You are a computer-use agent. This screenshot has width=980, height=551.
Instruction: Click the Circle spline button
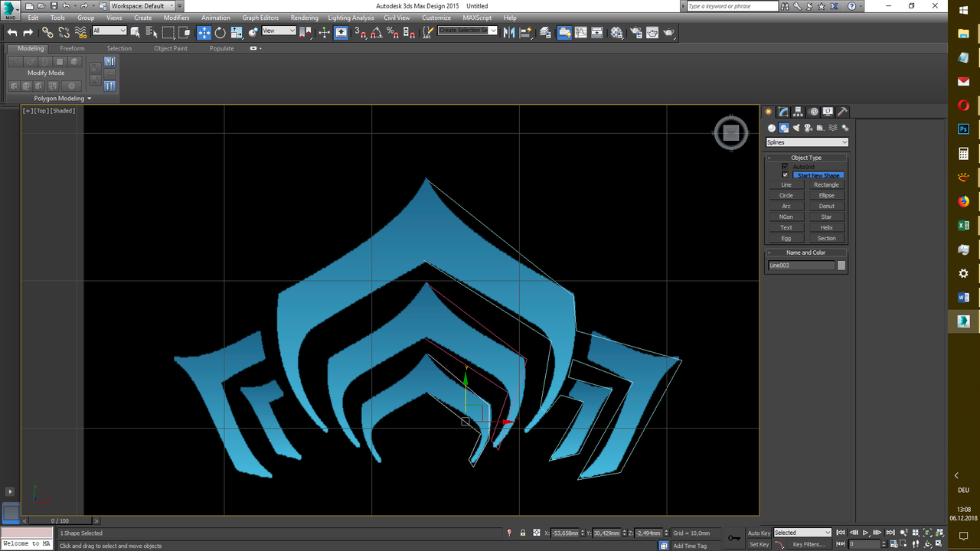coord(786,196)
